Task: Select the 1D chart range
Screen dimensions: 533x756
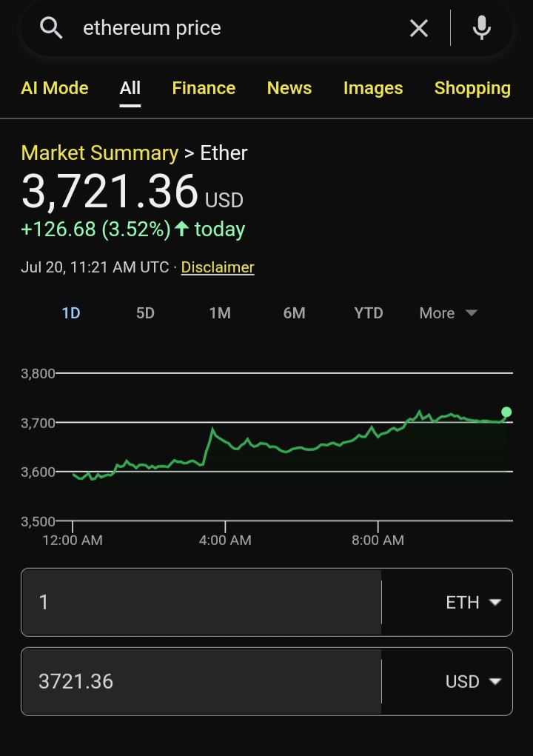Action: (71, 313)
